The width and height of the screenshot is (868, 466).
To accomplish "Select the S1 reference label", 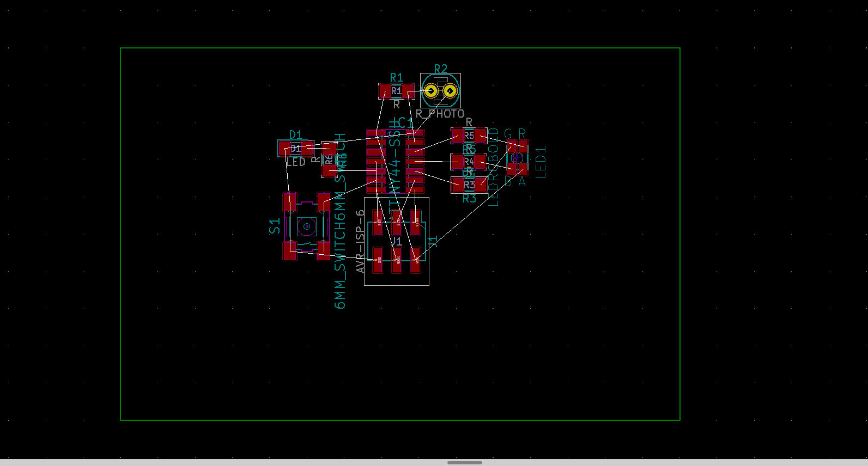I will (275, 226).
